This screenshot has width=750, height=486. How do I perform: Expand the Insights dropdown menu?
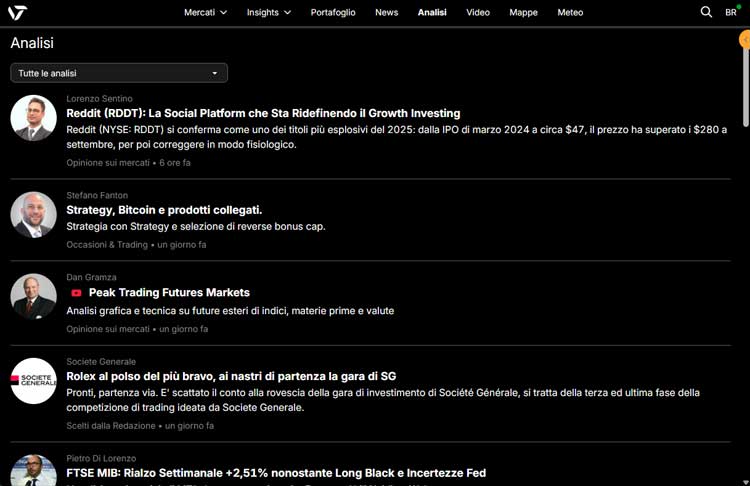pyautogui.click(x=268, y=12)
